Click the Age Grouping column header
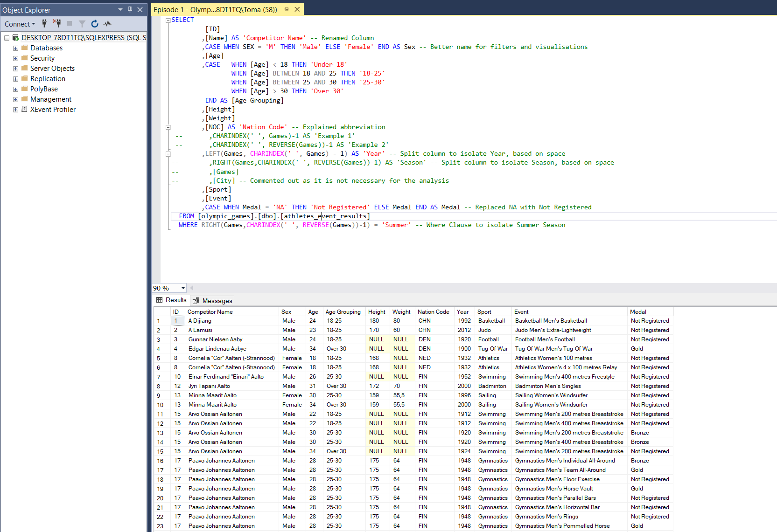The width and height of the screenshot is (777, 532). (x=344, y=312)
